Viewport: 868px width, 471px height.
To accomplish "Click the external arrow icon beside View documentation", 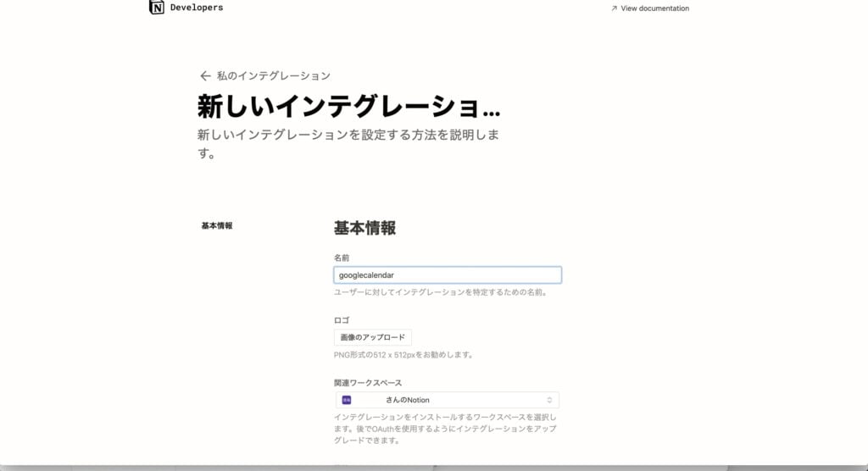I will (x=614, y=8).
